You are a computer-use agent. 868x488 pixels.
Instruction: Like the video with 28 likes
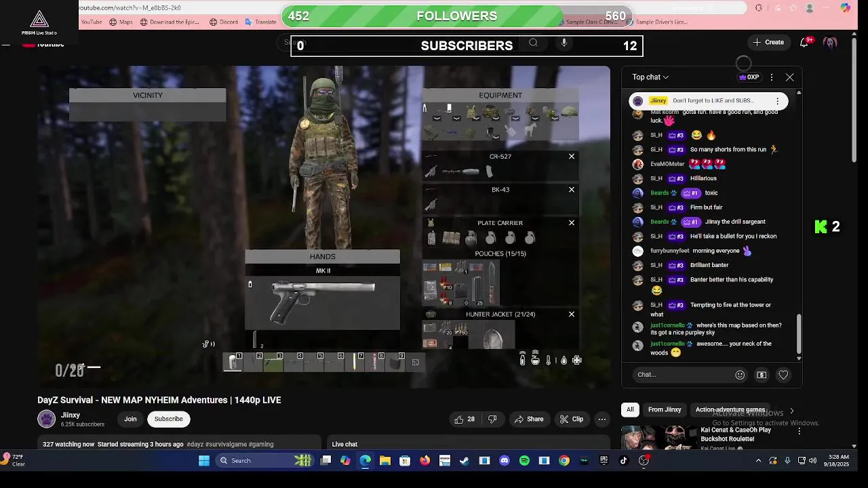point(465,419)
